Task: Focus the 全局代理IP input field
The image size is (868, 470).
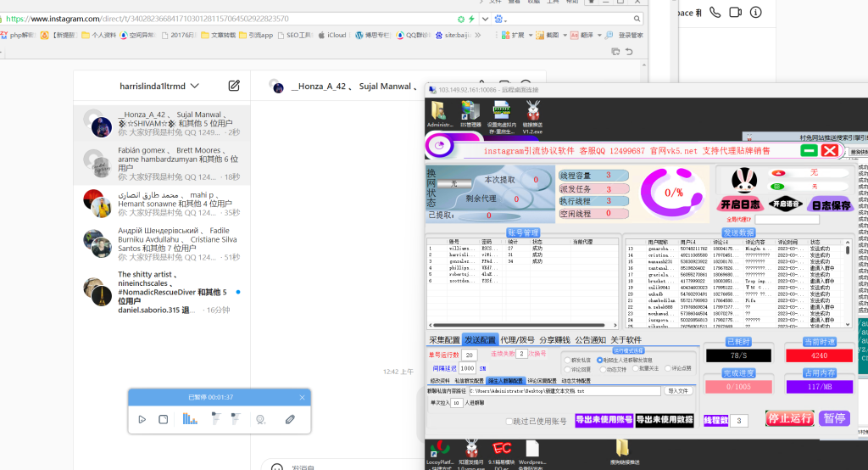Action: click(x=787, y=220)
